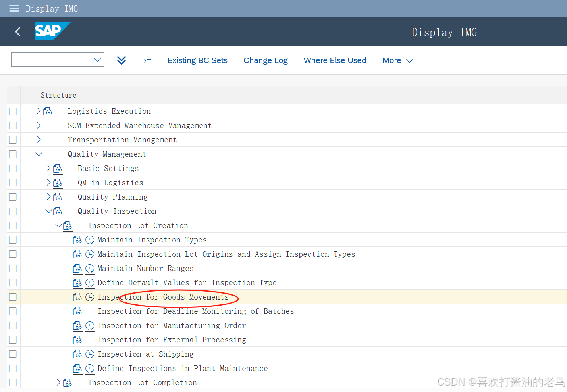Open documentation icon for Maintain Number Ranges
567x392 pixels.
[77, 269]
